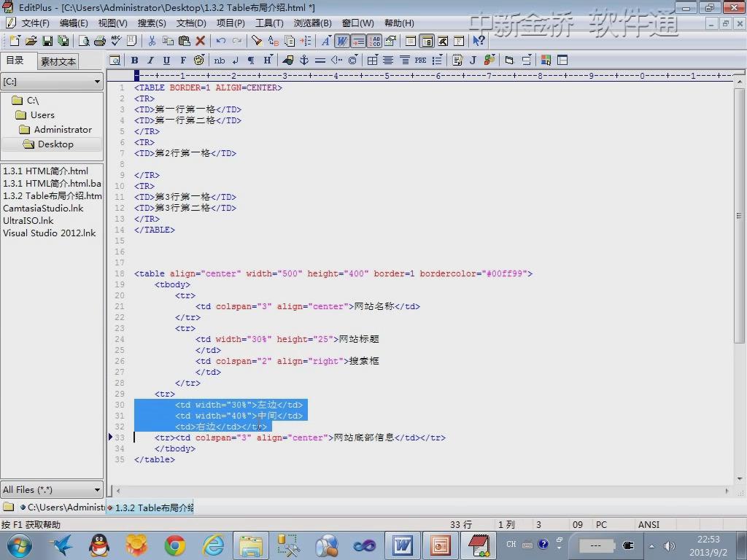Apply Italic tag from HTML toolbar
Viewport: 747px width, 560px height.
click(x=150, y=61)
